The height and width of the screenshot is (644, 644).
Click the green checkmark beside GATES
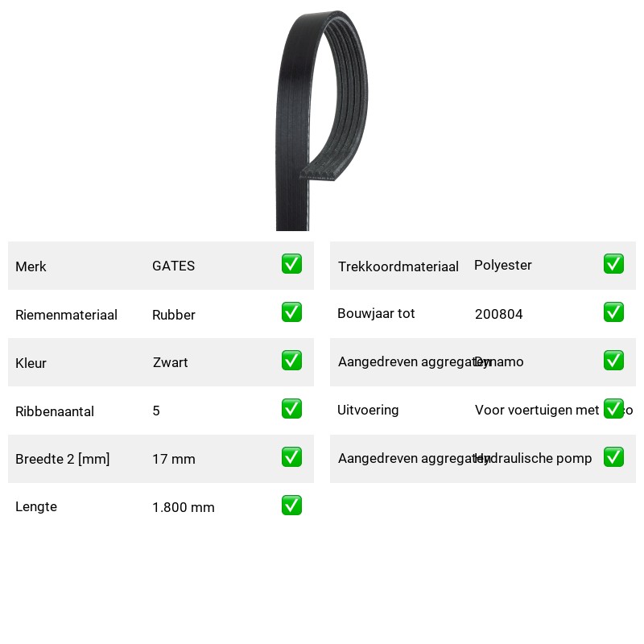pos(291,264)
